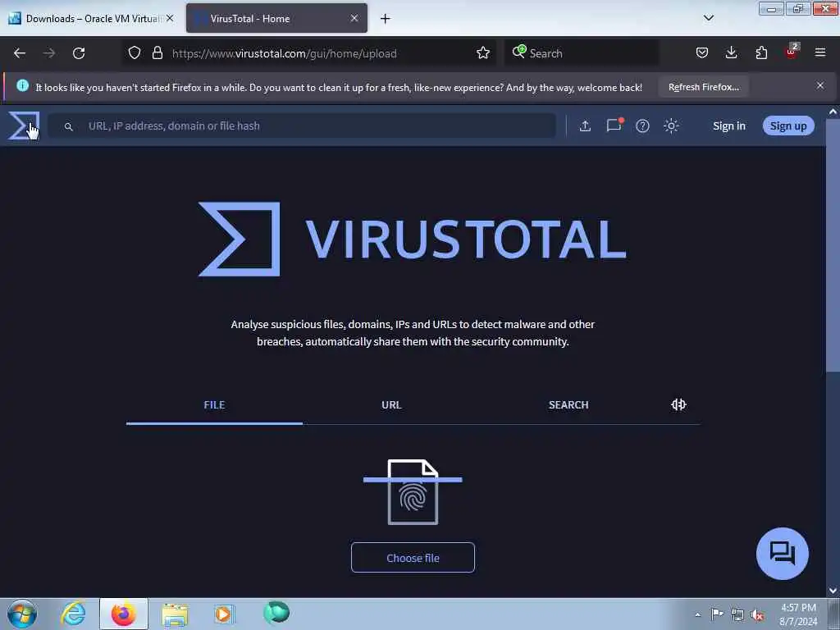Click the uBlock extension icon with badge 2

[x=792, y=52]
